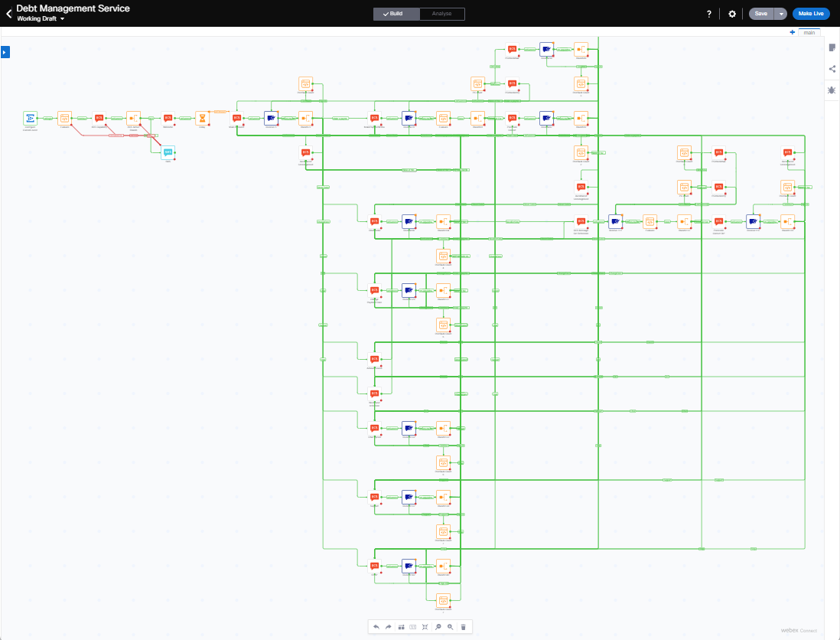The width and height of the screenshot is (840, 640).
Task: Click the fit-to-screen collapse arrows icon
Action: [425, 627]
